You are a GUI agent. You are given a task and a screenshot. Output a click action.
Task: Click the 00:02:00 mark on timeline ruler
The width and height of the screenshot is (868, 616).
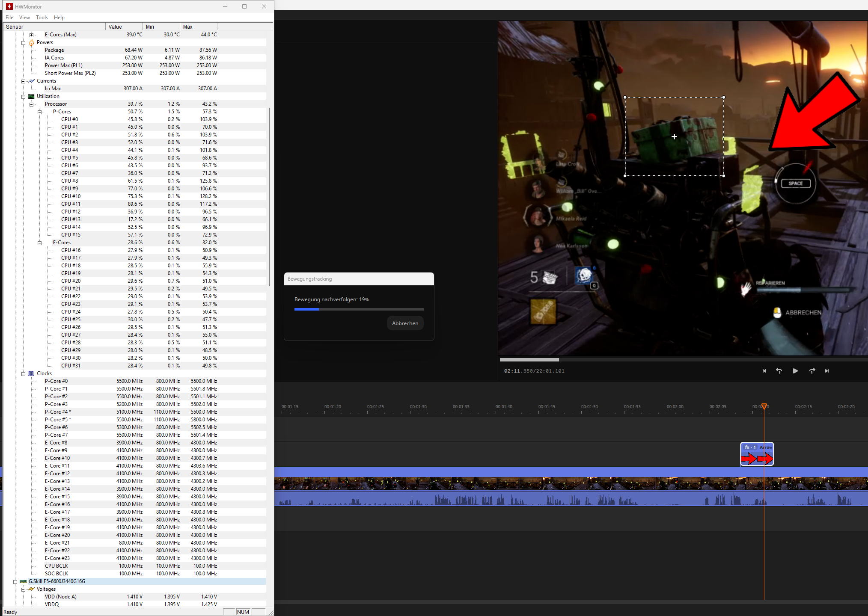(675, 406)
